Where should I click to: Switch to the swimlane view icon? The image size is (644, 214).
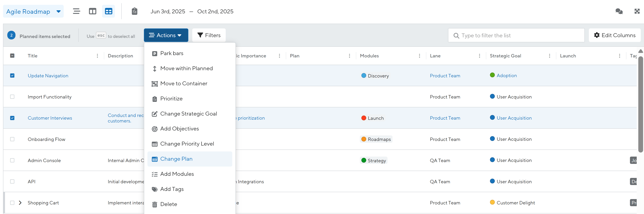point(92,11)
